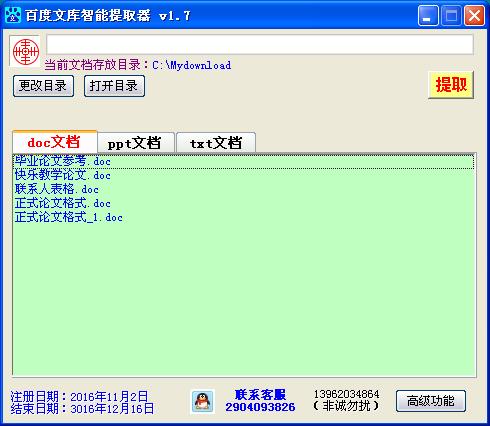Viewport: 490px width, 426px height.
Task: Select file 毕业论文参考.doc
Action: click(x=244, y=162)
